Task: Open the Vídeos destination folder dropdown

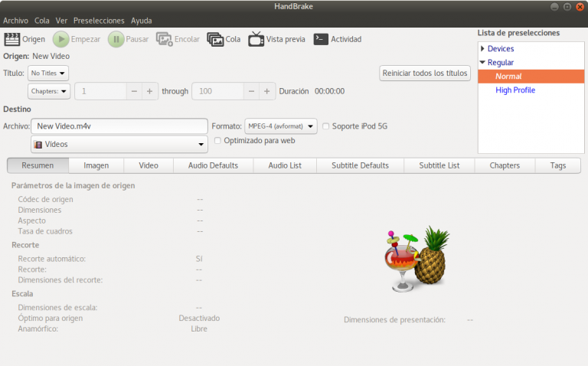Action: click(119, 145)
